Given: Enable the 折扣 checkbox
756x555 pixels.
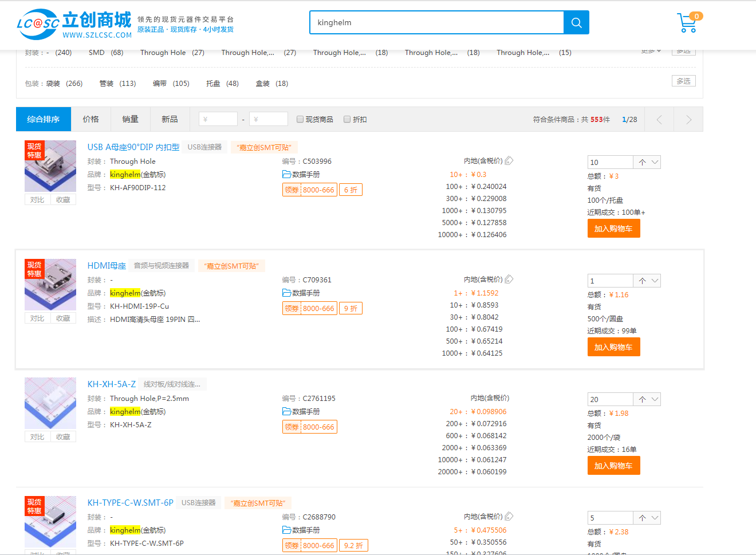Looking at the screenshot, I should tap(347, 119).
